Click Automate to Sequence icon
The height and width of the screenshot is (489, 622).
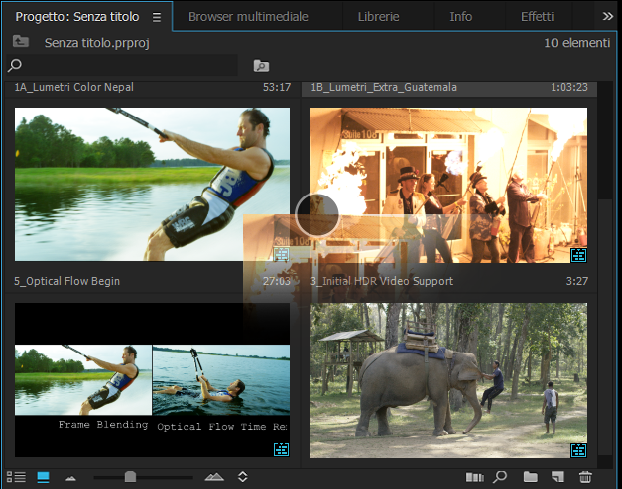click(x=474, y=477)
